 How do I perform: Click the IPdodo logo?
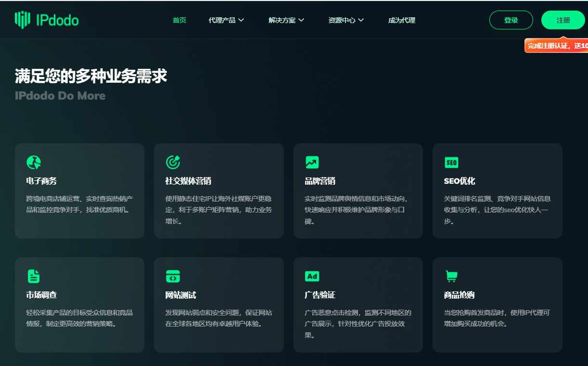coord(47,20)
